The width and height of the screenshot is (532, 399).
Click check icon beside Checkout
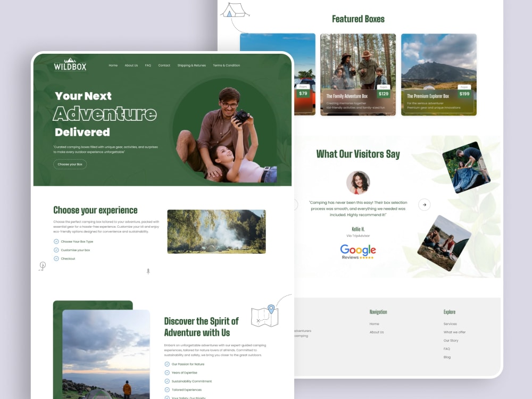(56, 259)
